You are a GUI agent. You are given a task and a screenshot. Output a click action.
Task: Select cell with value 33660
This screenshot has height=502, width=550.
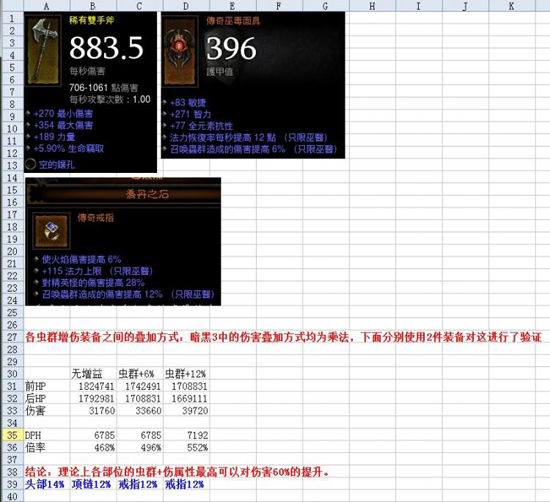(x=140, y=410)
